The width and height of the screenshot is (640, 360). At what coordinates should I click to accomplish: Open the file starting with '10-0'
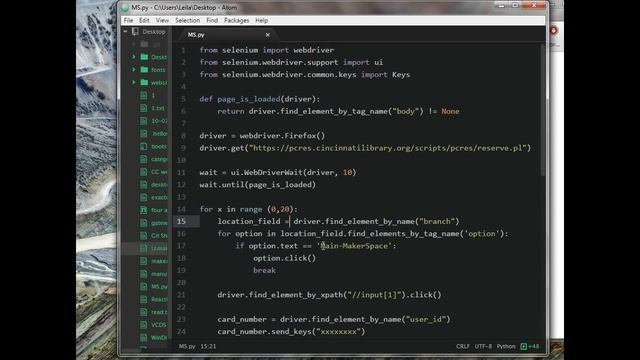click(159, 121)
